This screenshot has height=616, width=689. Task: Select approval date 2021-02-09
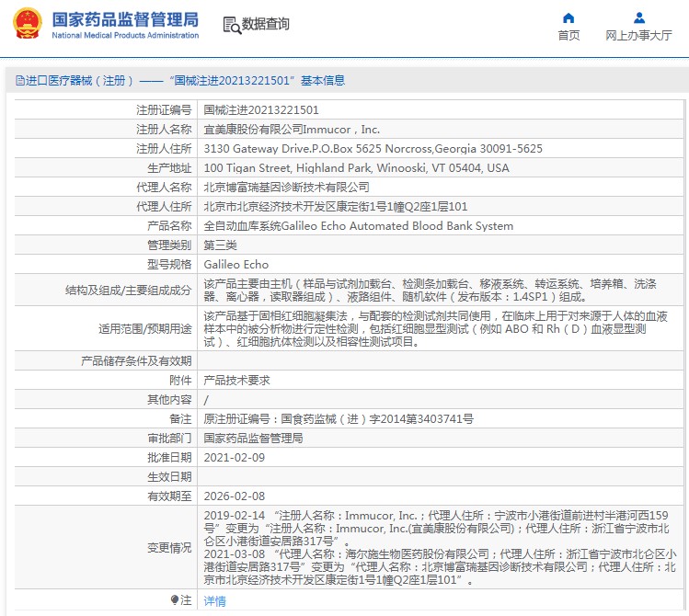[x=235, y=458]
